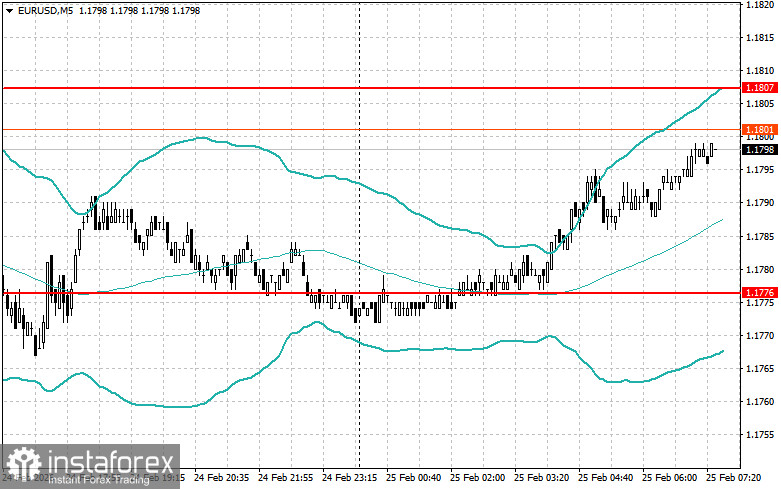
Task: Select the EURUSD,M5 chart title text
Action: coord(45,10)
